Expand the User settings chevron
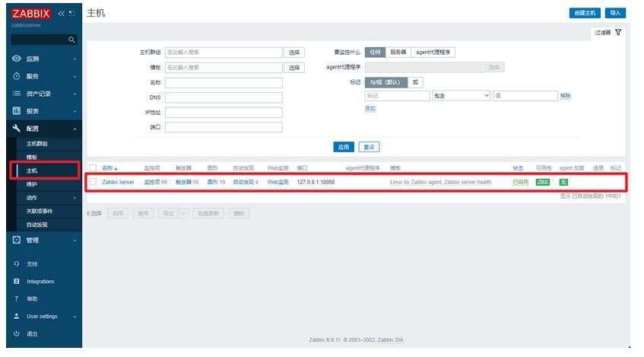Screen dimensions: 644x357 75,317
